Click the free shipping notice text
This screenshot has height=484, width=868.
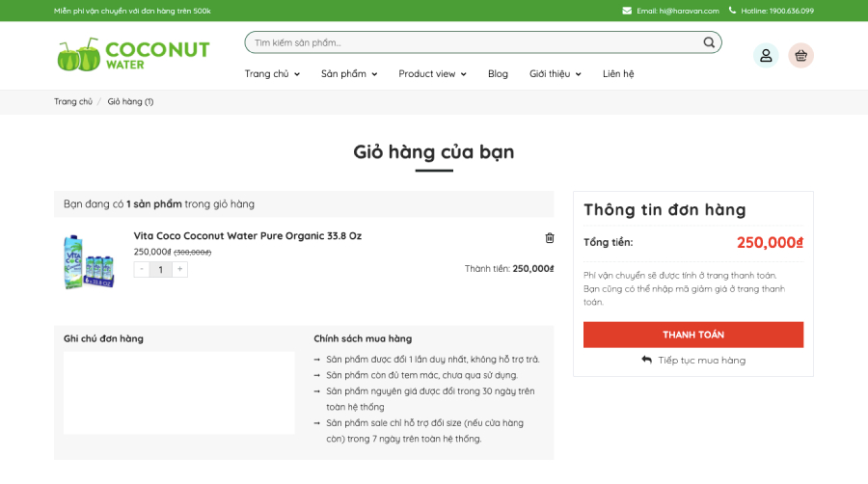click(x=132, y=11)
